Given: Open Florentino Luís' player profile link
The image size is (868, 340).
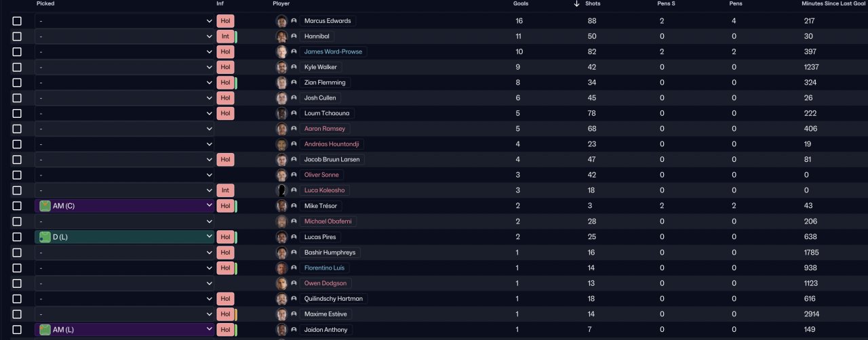Looking at the screenshot, I should (x=324, y=268).
